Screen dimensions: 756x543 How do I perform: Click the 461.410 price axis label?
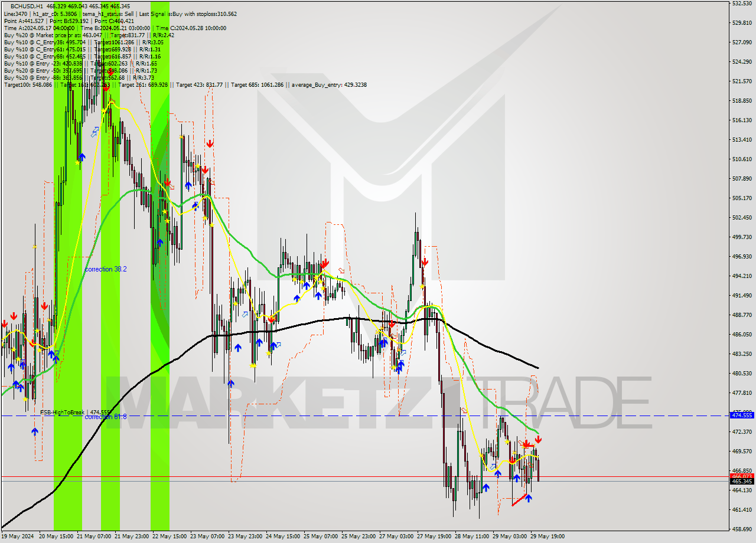[x=742, y=509]
